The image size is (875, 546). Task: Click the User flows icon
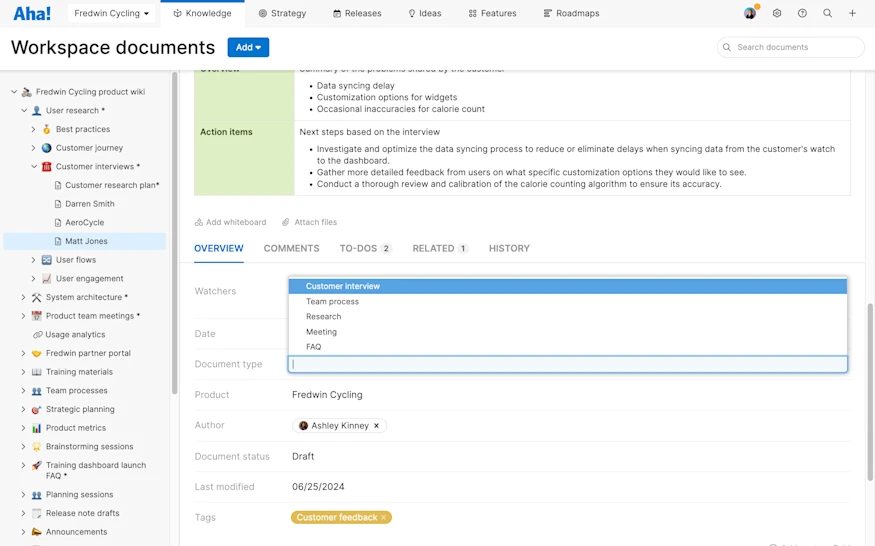click(x=47, y=260)
